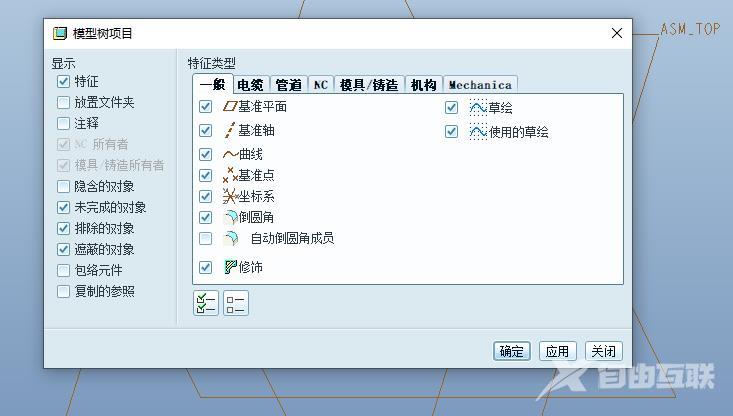The image size is (733, 416).
Task: Uncheck the 基准平面 checkbox
Action: pos(205,107)
